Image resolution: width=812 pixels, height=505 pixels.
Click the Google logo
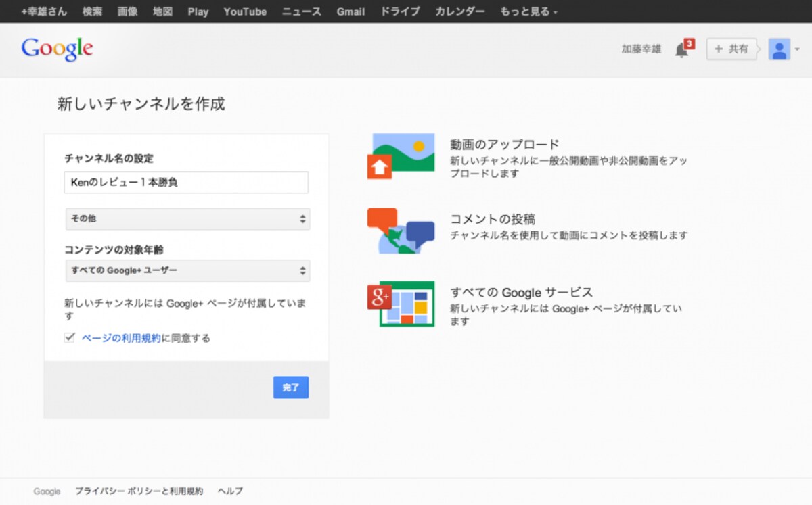pos(57,50)
